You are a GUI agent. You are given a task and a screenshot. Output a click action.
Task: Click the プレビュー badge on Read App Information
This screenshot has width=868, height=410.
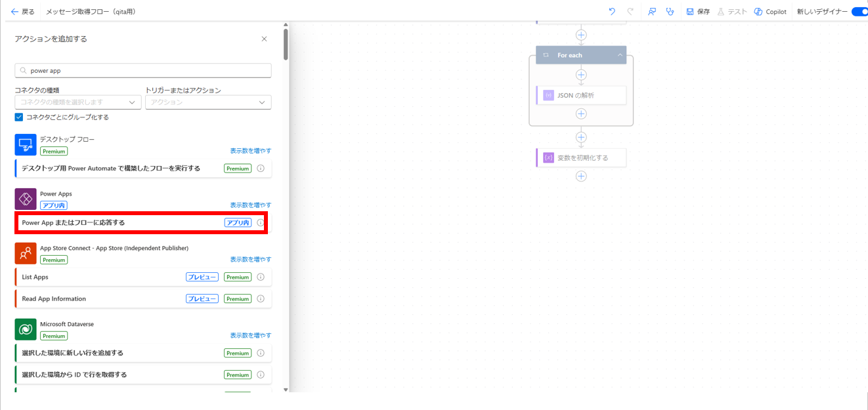pyautogui.click(x=202, y=299)
